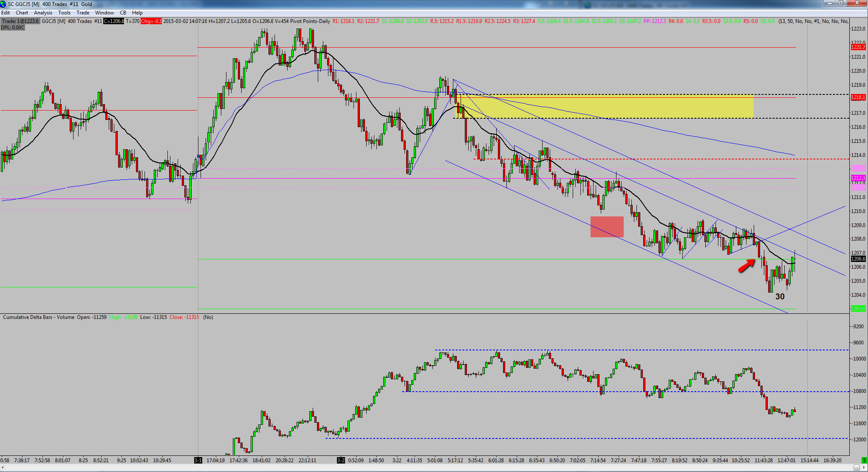Image resolution: width=868 pixels, height=472 pixels.
Task: Click the "Close: -11315" delta readout
Action: [x=184, y=317]
